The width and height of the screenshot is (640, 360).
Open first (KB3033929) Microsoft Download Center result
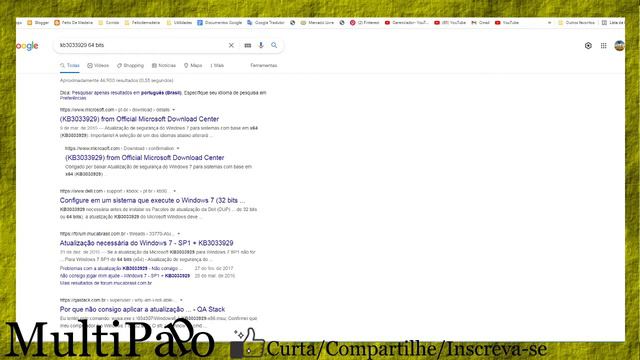coord(139,119)
